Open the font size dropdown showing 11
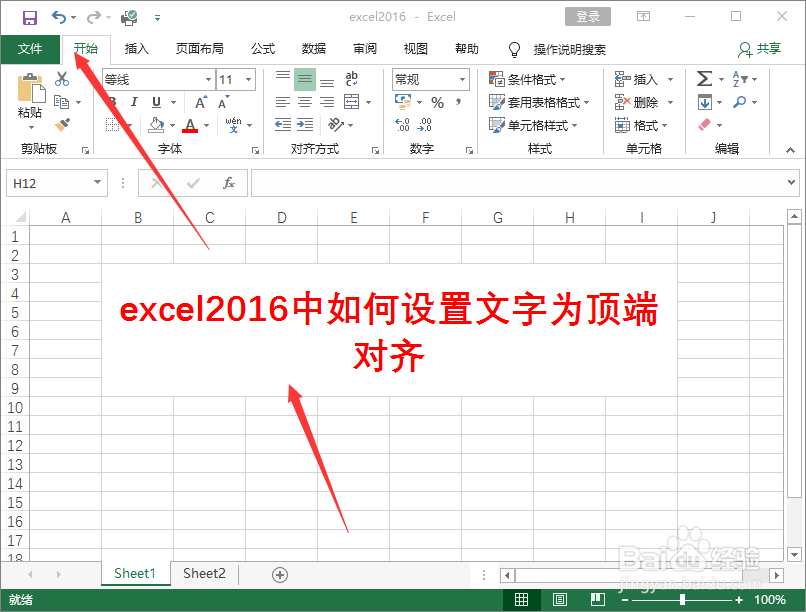Viewport: 806px width, 612px height. point(249,80)
